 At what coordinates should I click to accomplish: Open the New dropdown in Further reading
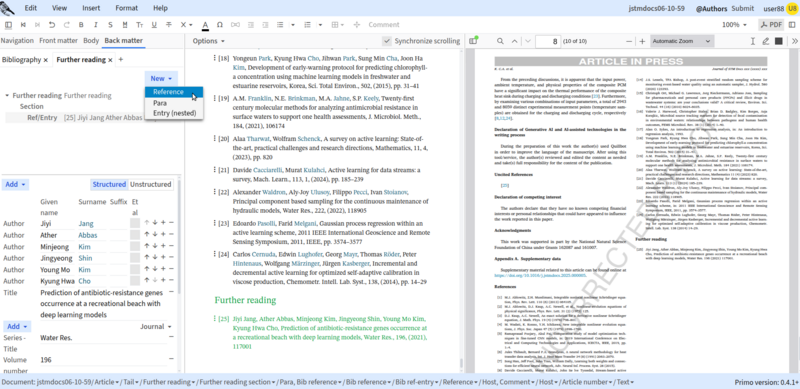161,78
